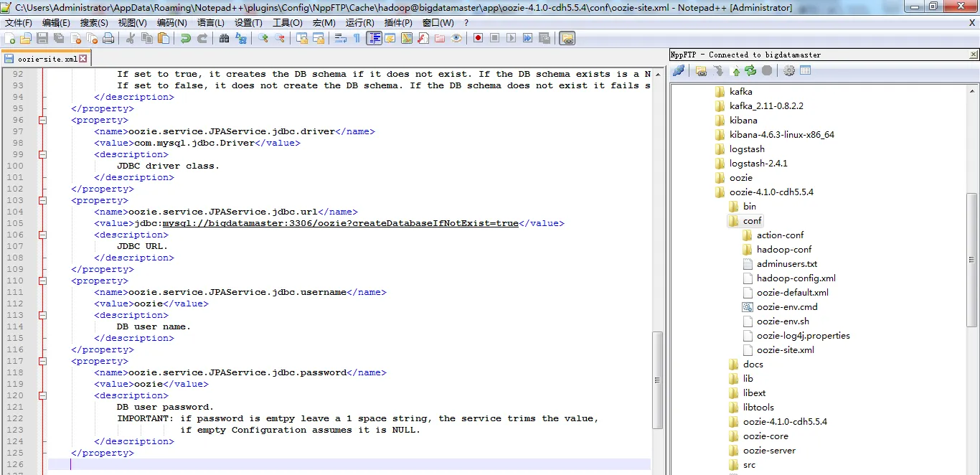Refresh the NppFTP directory listing
Viewport: 980px width, 475px height.
(x=750, y=70)
